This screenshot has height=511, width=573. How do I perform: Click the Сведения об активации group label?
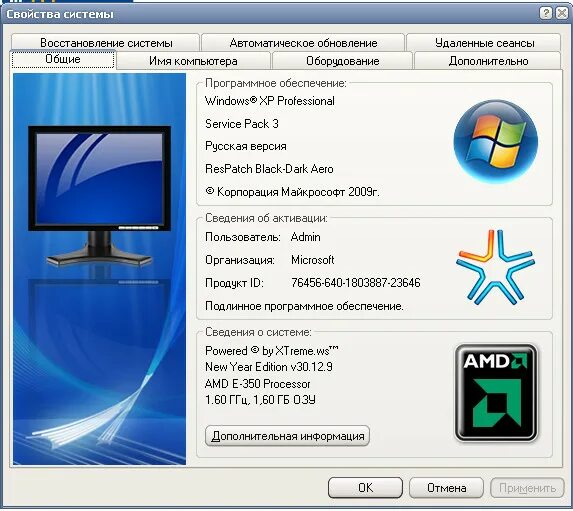[266, 218]
